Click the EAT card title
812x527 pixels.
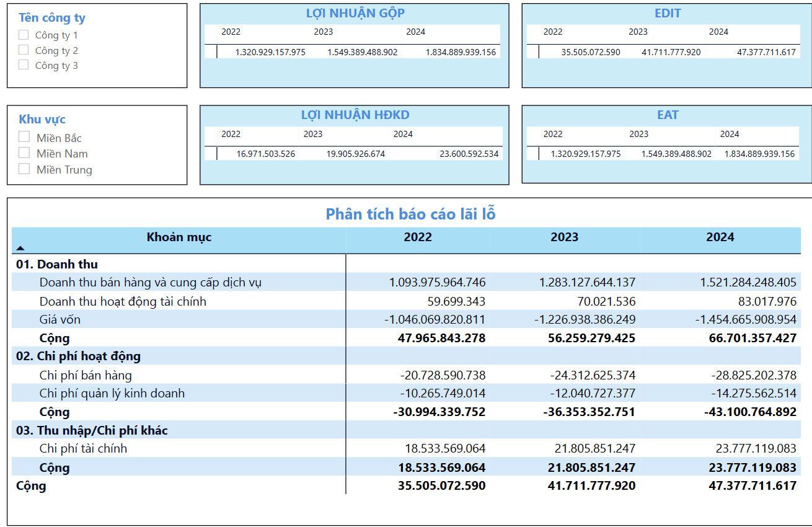coord(668,115)
